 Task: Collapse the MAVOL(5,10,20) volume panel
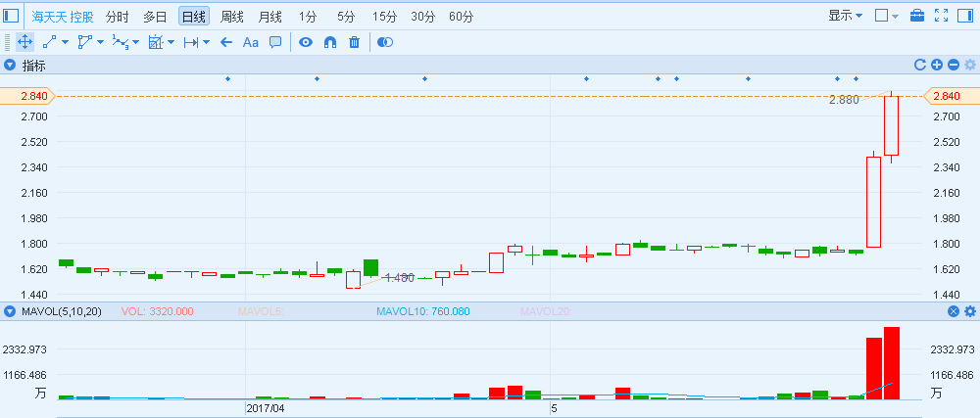tap(10, 311)
